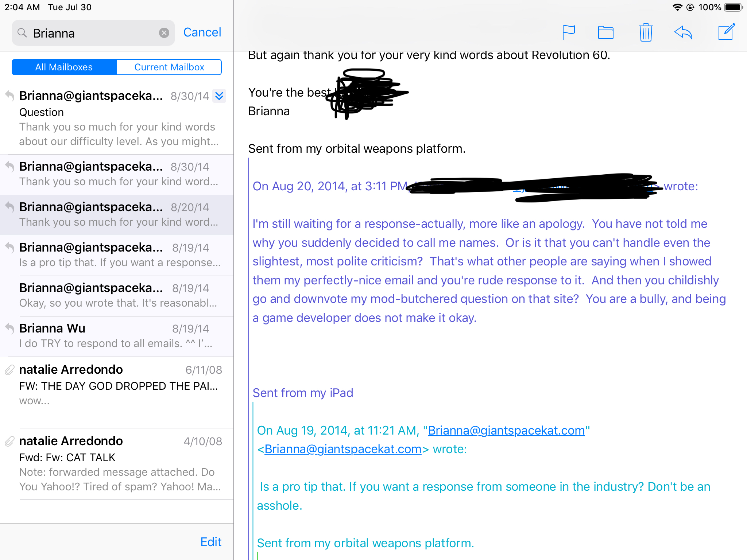
Task: Tap the battery indicator icon
Action: click(x=733, y=7)
